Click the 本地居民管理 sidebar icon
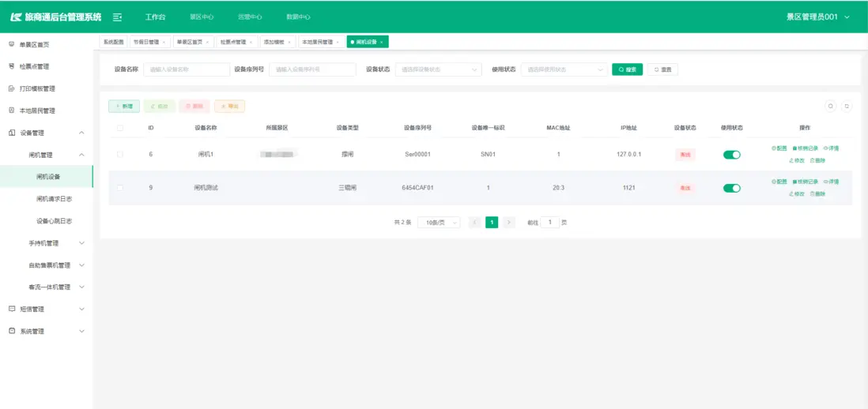Image resolution: width=868 pixels, height=409 pixels. click(12, 111)
